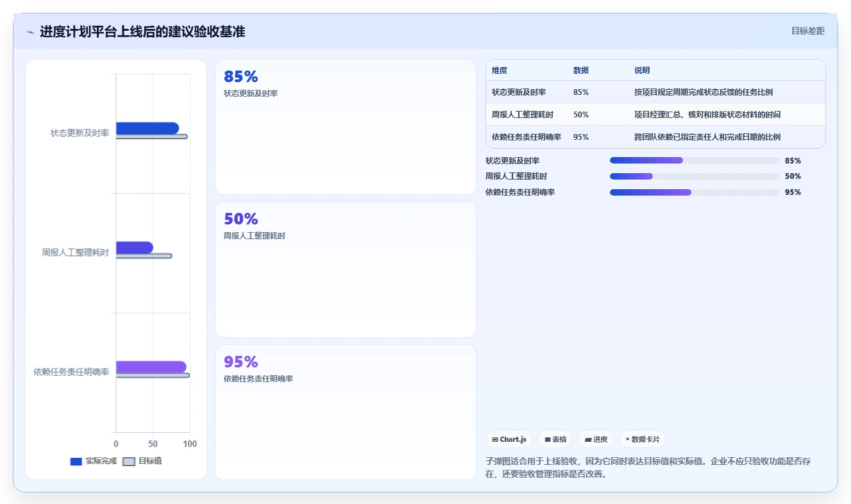851x504 pixels.
Task: Click the 周报人工整理耗时 y-axis label on chart
Action: pos(76,253)
